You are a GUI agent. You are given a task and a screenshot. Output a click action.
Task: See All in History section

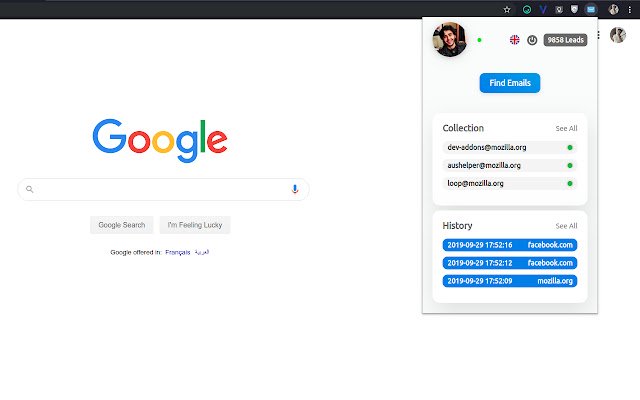tap(566, 226)
